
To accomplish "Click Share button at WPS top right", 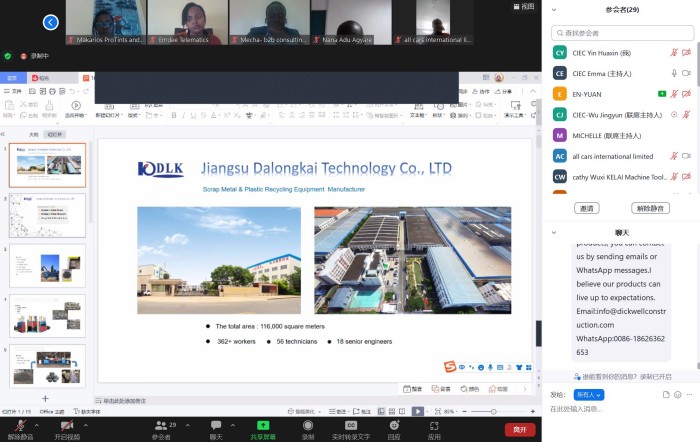I will point(503,91).
